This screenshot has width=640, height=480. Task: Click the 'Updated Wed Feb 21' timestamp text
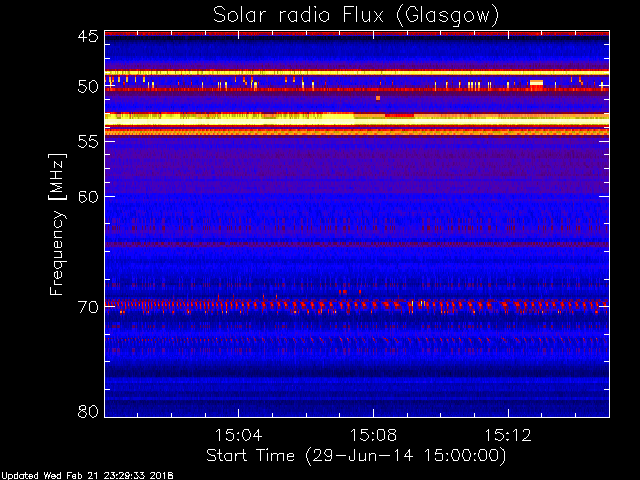tap(87, 476)
